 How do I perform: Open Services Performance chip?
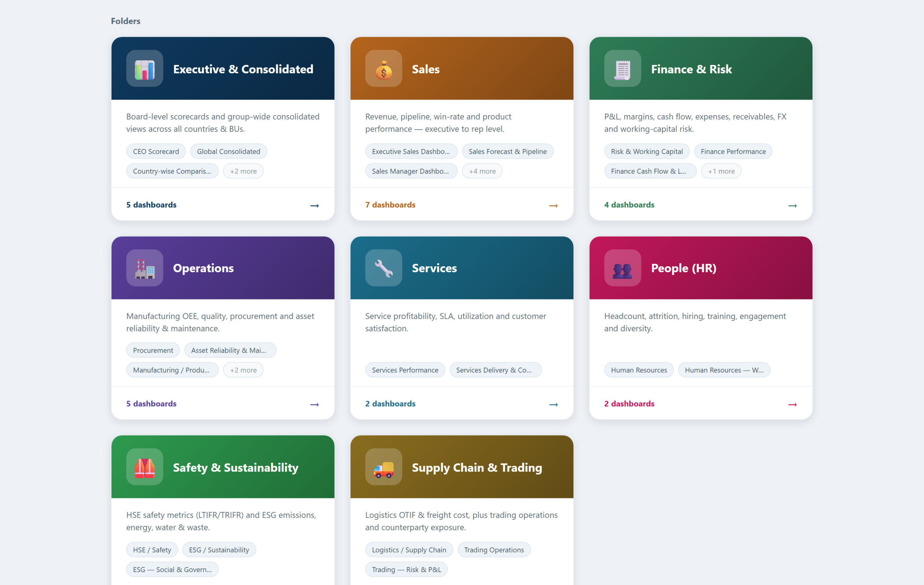(405, 370)
